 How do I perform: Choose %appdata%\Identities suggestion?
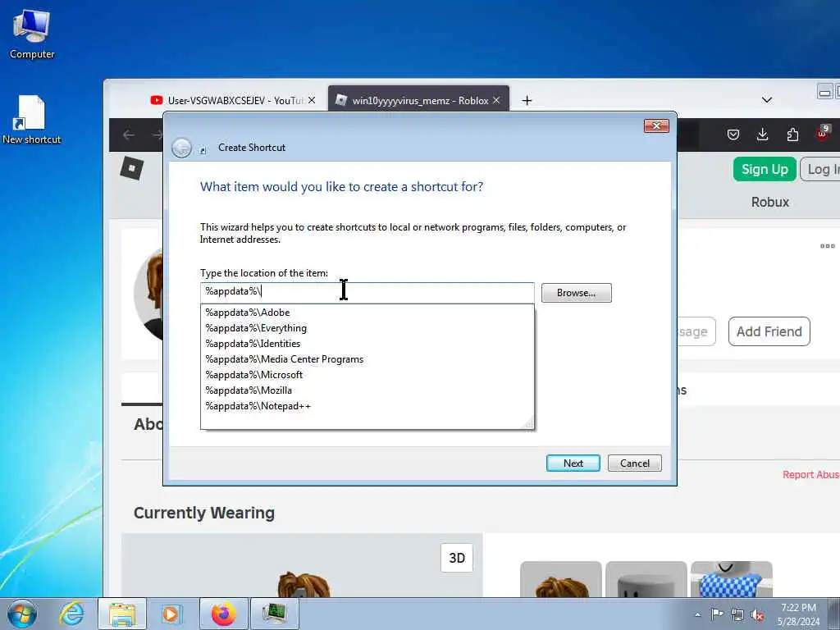coord(367,344)
